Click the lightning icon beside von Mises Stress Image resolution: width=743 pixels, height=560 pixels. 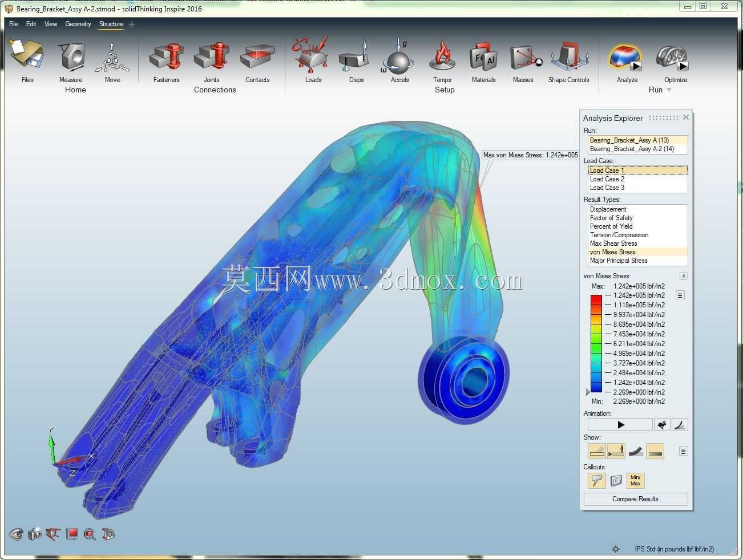(x=683, y=276)
